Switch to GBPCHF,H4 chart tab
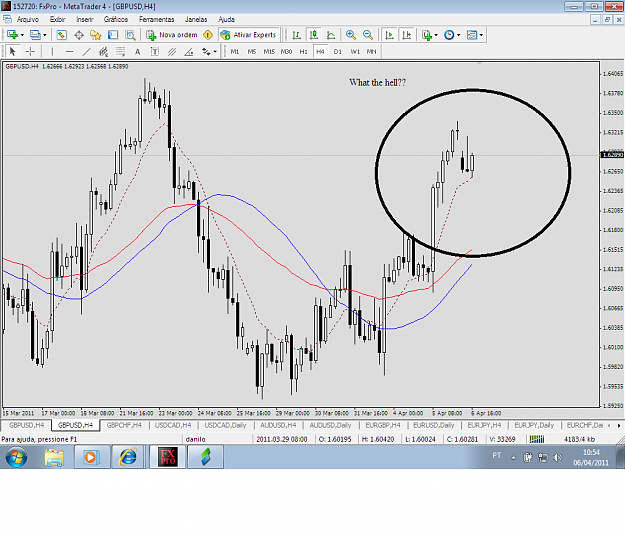The height and width of the screenshot is (535, 625). coord(124,425)
